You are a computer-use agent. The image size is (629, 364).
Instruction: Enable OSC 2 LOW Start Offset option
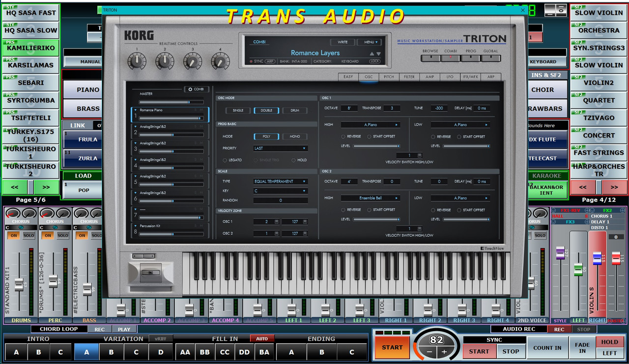tap(459, 210)
